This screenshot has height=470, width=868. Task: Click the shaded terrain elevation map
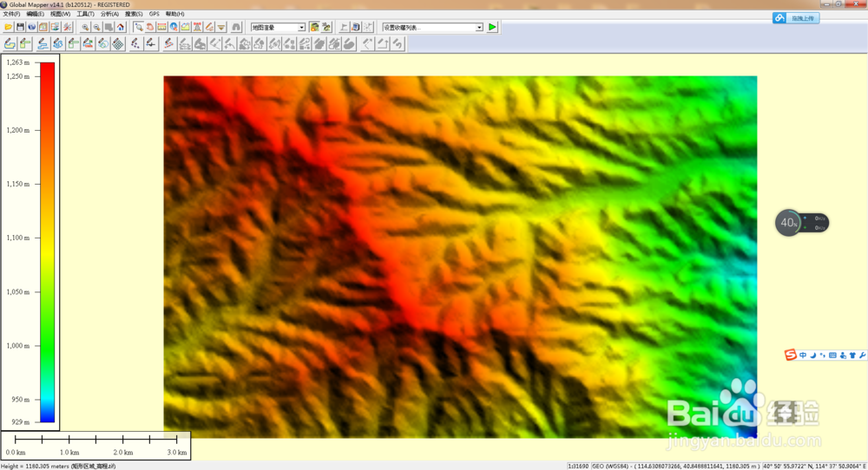coord(460,258)
